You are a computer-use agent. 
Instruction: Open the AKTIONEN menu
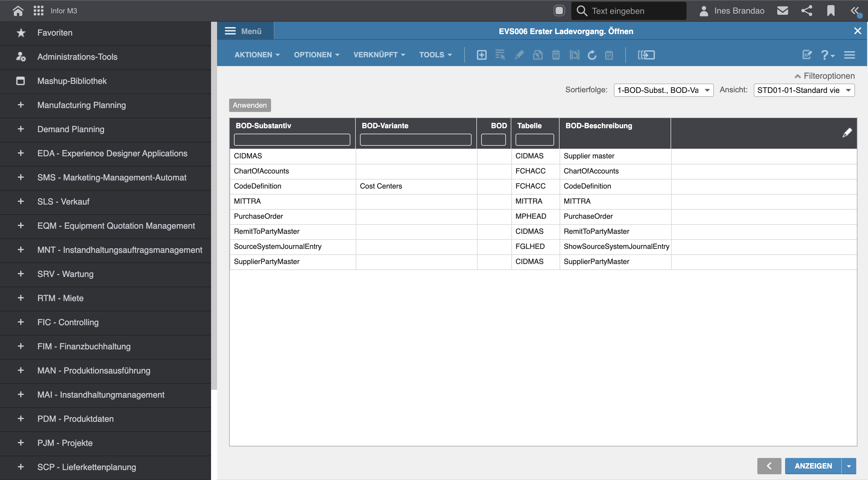pos(257,55)
